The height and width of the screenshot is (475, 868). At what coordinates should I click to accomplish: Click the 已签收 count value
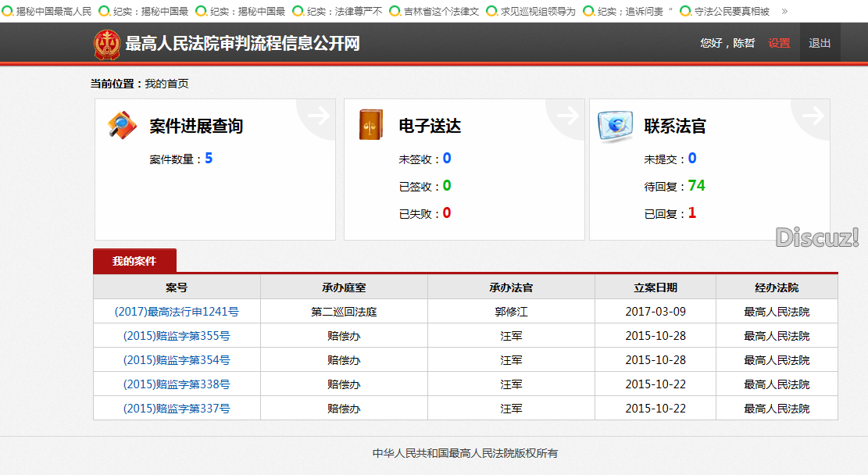coord(447,185)
